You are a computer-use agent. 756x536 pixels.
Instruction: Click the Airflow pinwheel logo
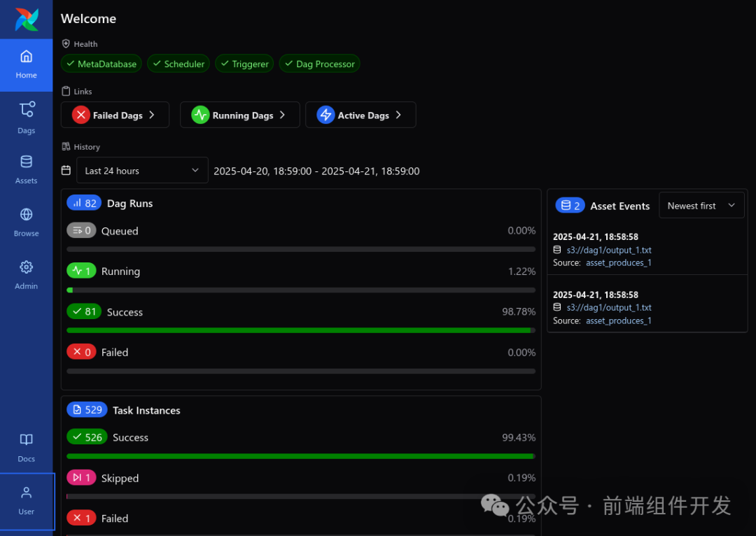27,20
